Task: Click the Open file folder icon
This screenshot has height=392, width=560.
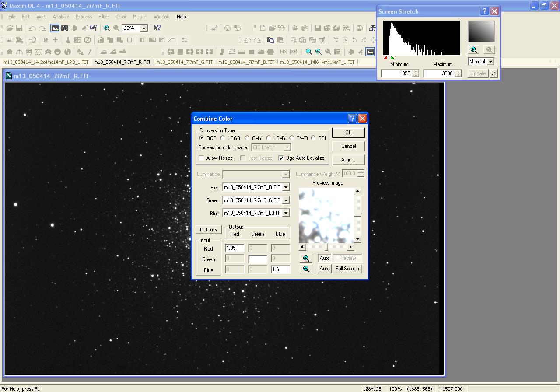Action: click(x=9, y=28)
